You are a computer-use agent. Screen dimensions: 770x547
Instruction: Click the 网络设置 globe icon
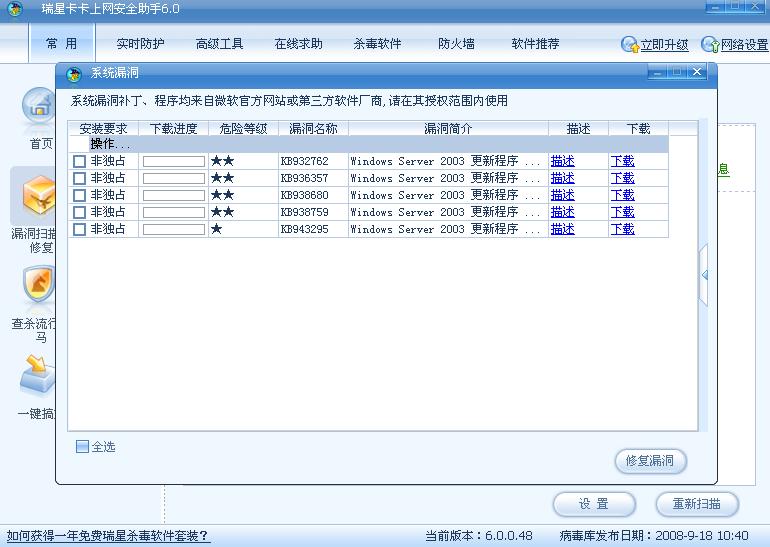click(x=710, y=45)
